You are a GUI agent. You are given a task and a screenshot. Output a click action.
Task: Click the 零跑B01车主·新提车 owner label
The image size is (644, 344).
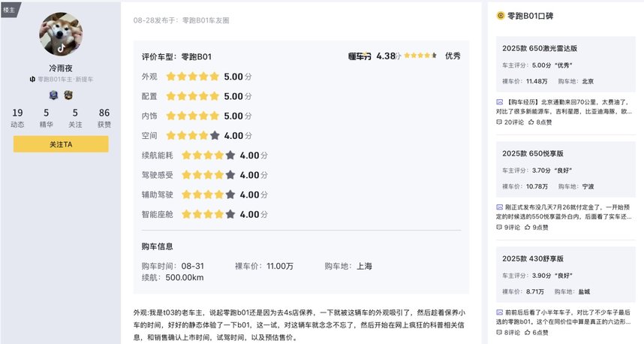coord(65,80)
